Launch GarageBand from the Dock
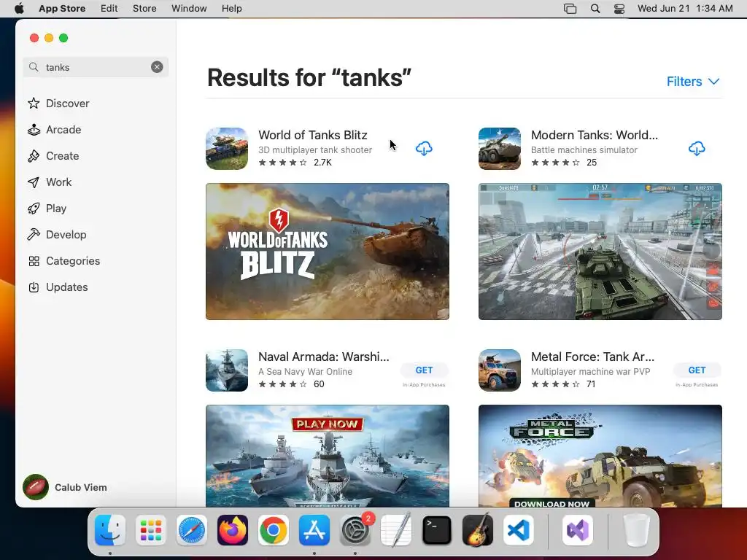 pyautogui.click(x=478, y=530)
